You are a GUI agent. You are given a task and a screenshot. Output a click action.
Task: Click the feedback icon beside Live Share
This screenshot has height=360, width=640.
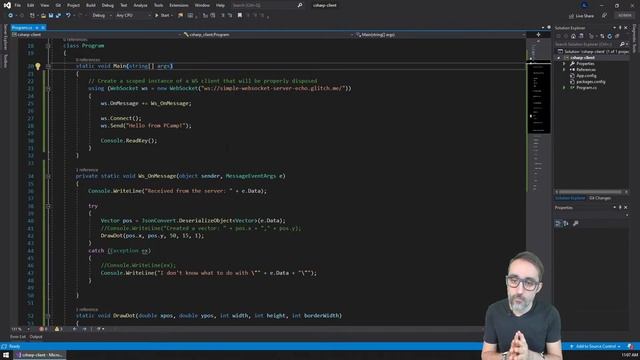604,16
